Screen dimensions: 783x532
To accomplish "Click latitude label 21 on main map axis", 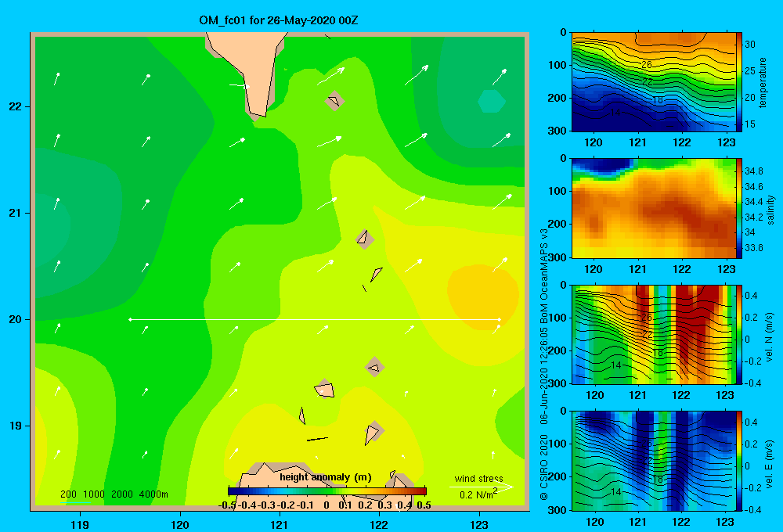I will tap(16, 213).
